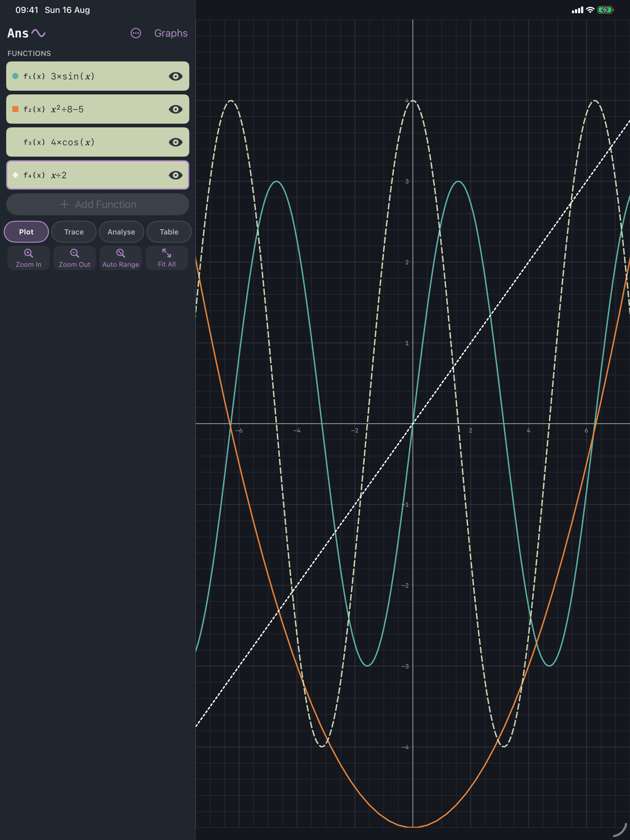The image size is (630, 840).
Task: Toggle the eye icon for f₄(x) x÷2
Action: click(x=175, y=175)
